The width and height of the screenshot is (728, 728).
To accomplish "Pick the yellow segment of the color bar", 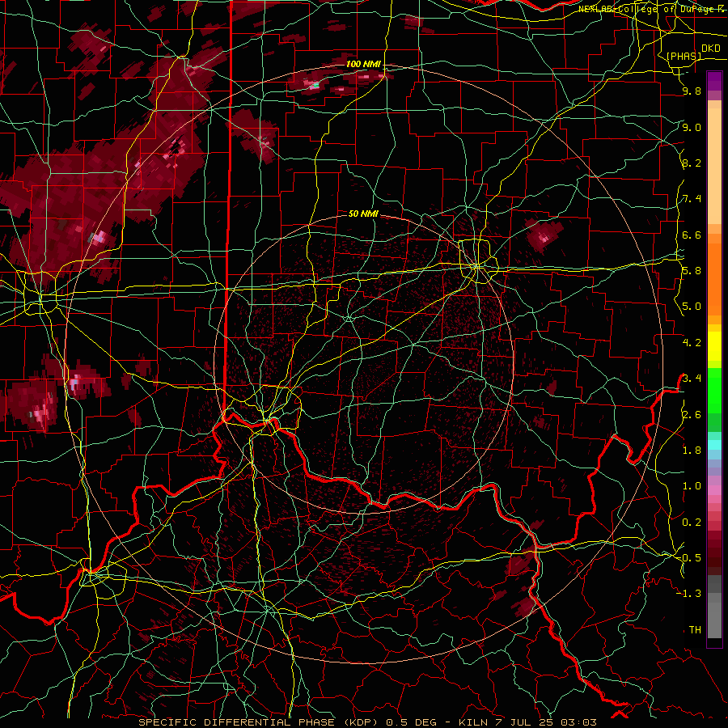I will coord(714,346).
